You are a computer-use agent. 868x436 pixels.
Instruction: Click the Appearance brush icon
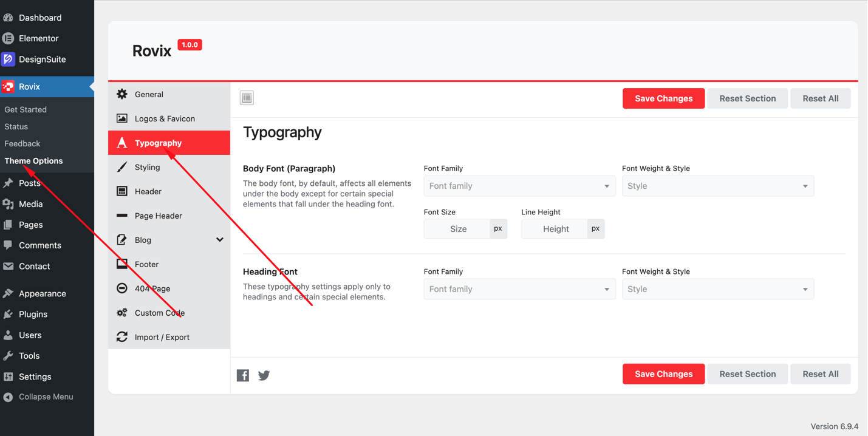[9, 293]
